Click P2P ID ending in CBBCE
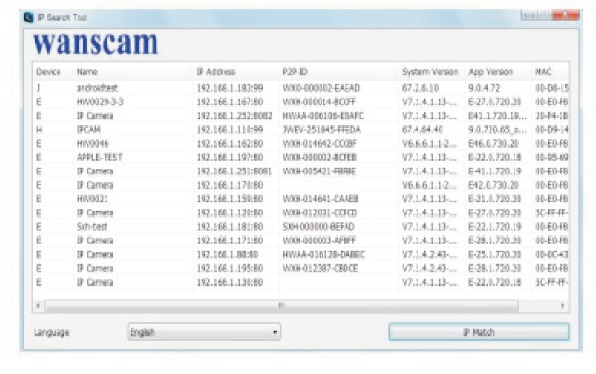This screenshot has width=596, height=374. point(320,268)
